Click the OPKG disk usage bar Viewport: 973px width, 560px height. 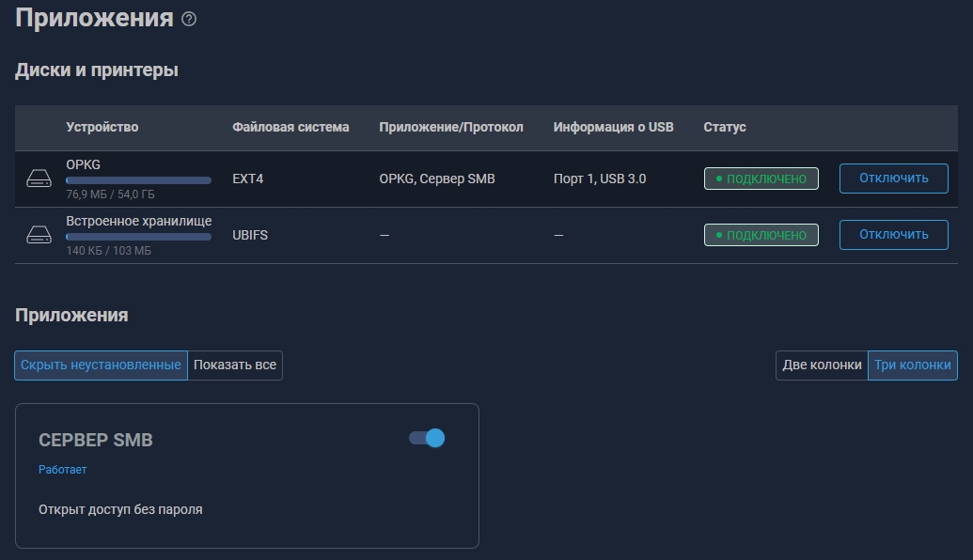point(138,180)
